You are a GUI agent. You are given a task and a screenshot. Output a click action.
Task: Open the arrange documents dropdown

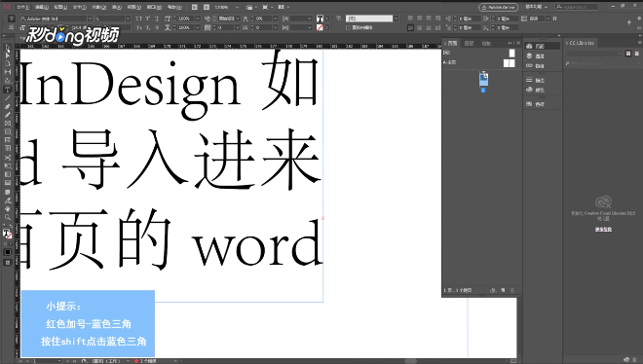[x=284, y=7]
